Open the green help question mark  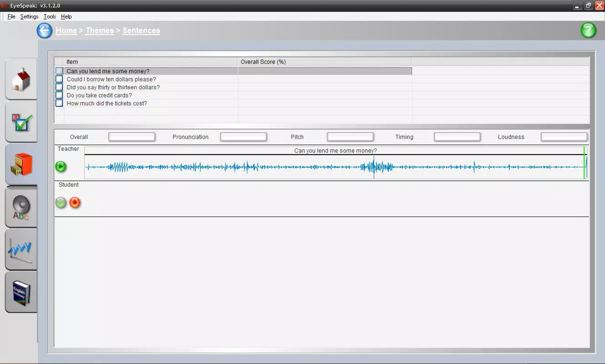click(588, 30)
